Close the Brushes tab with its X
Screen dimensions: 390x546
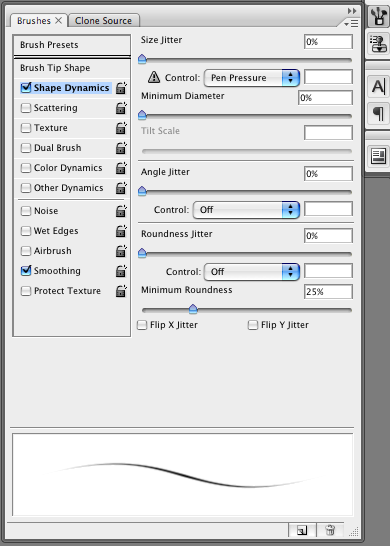[58, 21]
